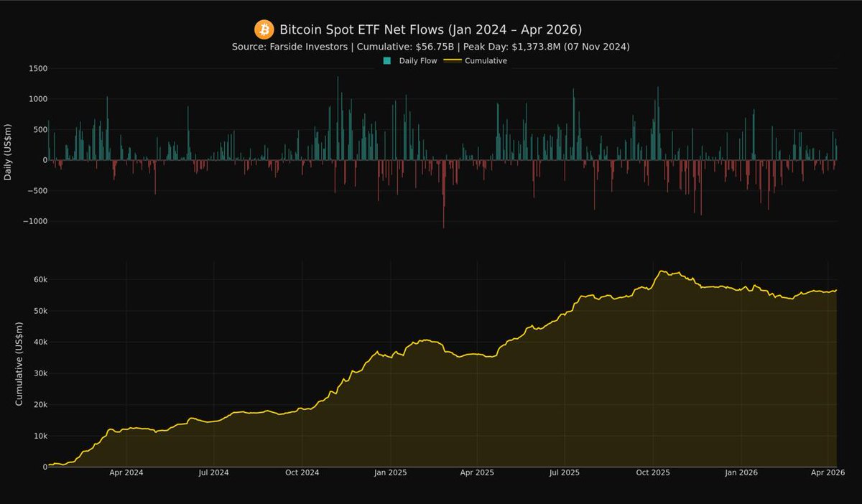862x504 pixels.
Task: Click the Source: Farside Investors subtitle
Action: [290, 46]
